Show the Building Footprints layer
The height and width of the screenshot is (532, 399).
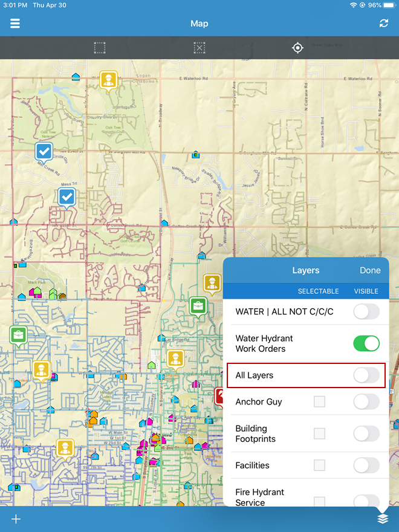(x=366, y=433)
